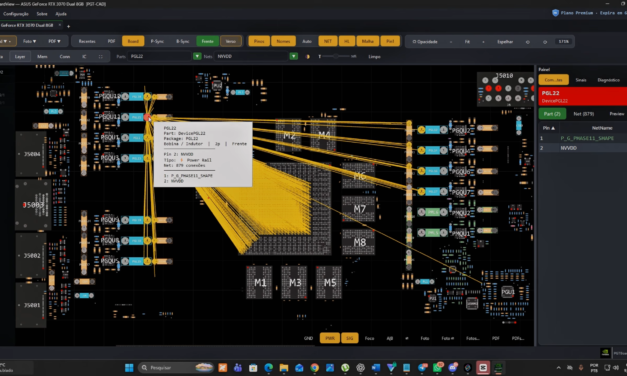Select the Mem filter tab
This screenshot has width=627, height=376.
(42, 56)
